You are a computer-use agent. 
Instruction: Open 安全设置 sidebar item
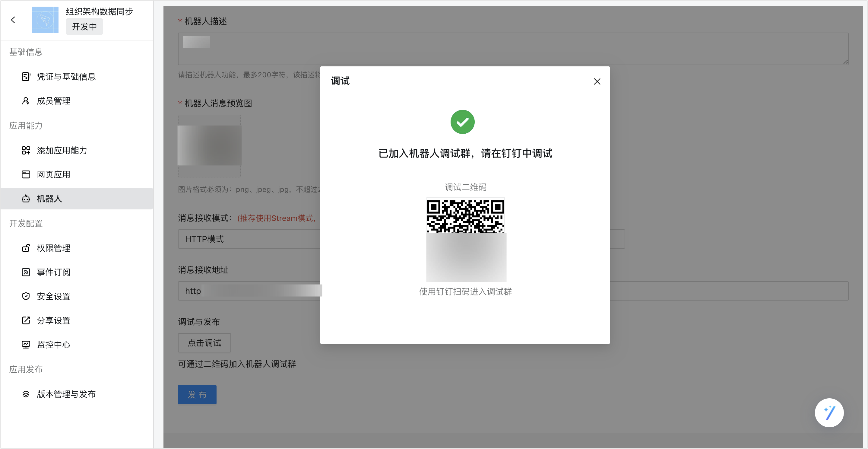(x=77, y=296)
